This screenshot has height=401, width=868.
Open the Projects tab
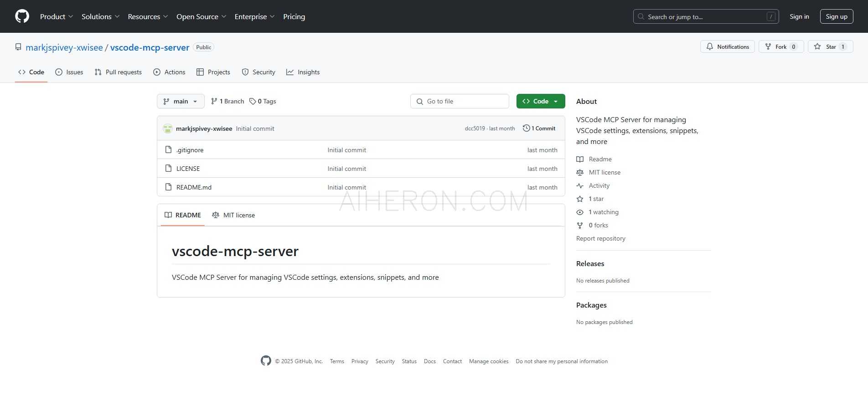(213, 72)
